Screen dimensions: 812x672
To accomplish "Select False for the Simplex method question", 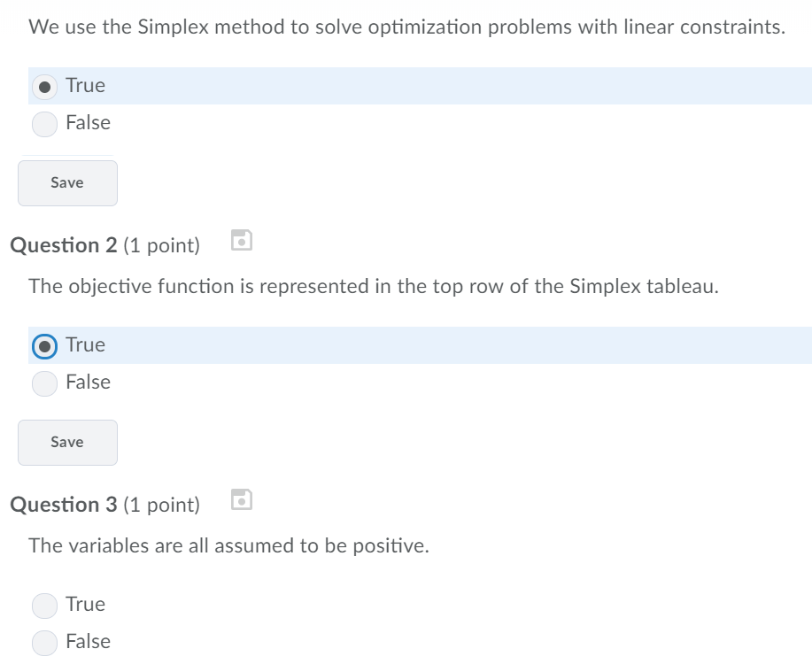I will pos(44,124).
